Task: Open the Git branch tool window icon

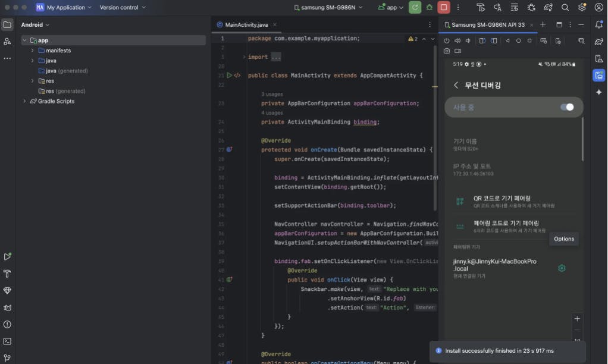Action: (x=7, y=357)
